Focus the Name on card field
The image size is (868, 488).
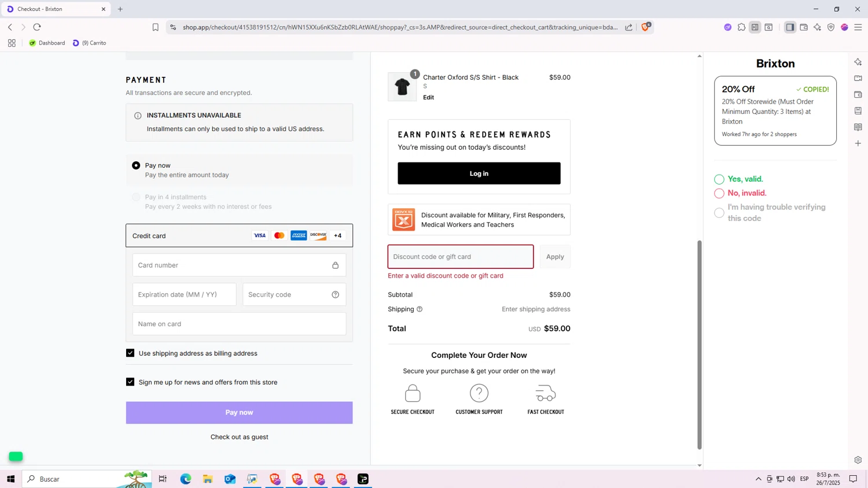pos(239,324)
